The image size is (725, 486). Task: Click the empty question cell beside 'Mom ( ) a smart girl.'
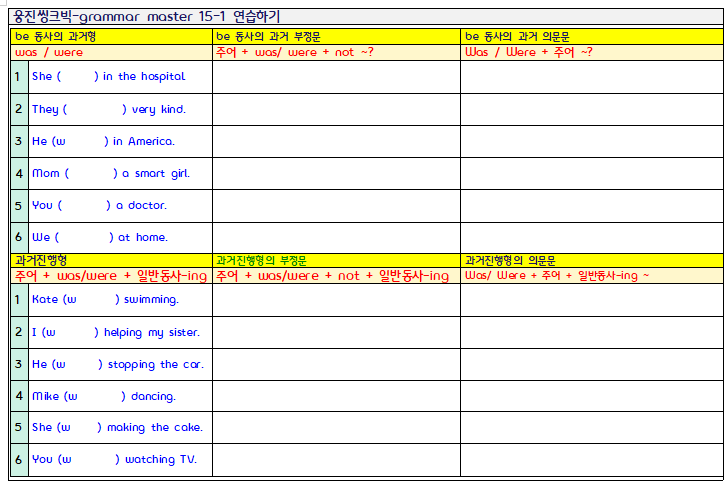click(x=592, y=173)
